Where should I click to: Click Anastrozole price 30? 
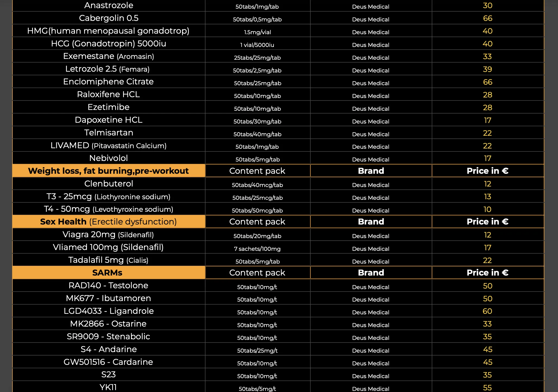(x=488, y=6)
